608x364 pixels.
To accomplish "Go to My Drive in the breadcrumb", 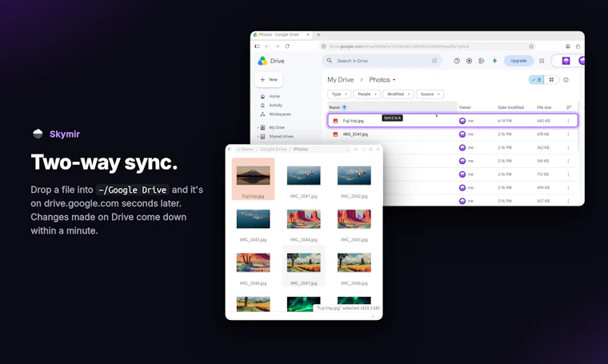I will pyautogui.click(x=341, y=79).
